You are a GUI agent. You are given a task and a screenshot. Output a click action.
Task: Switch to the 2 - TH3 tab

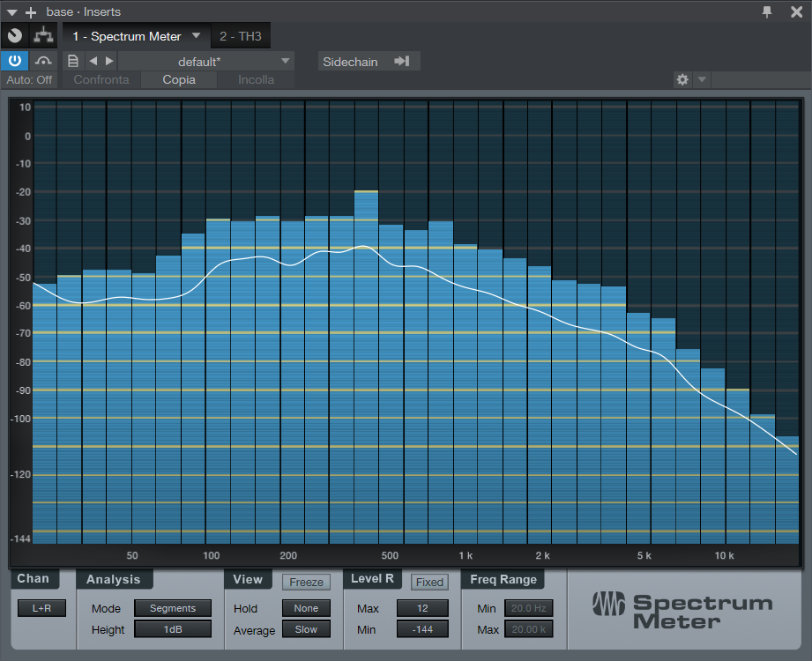tap(239, 36)
